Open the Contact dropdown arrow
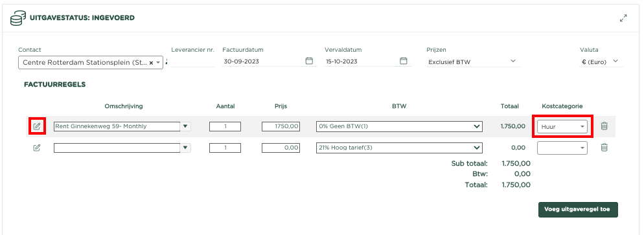Screen dimensions: 644x235 157,62
